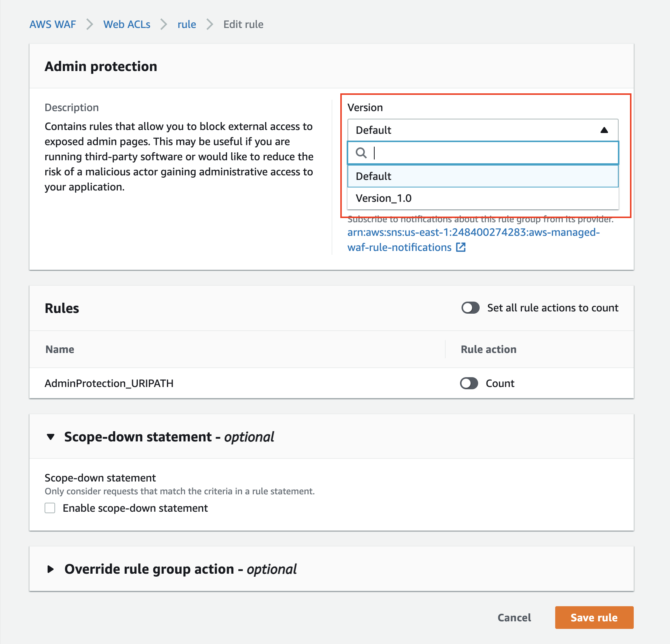Choose Version_1.0 from the dropdown list

click(483, 198)
